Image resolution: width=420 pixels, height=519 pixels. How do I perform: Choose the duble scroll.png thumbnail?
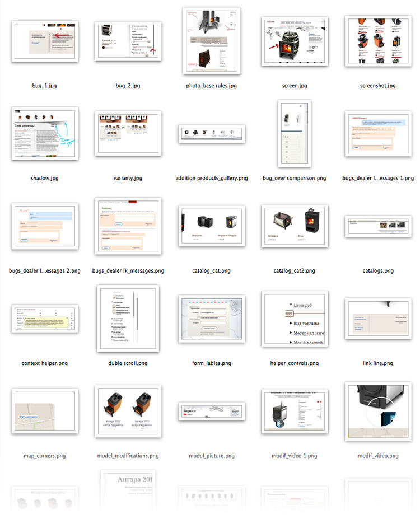(128, 318)
